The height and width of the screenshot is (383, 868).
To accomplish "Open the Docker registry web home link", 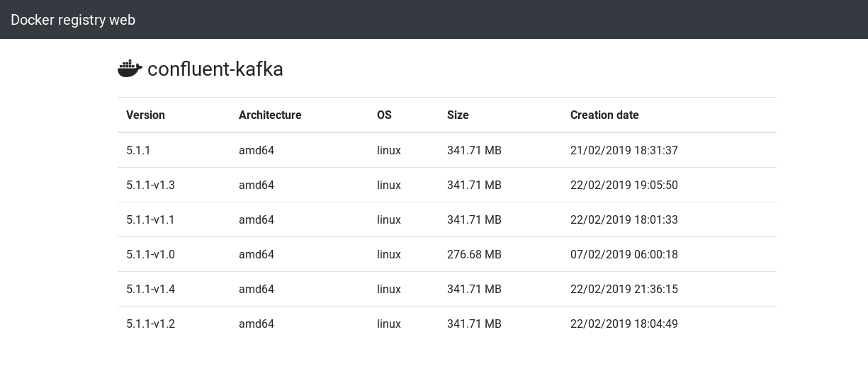I will click(73, 20).
